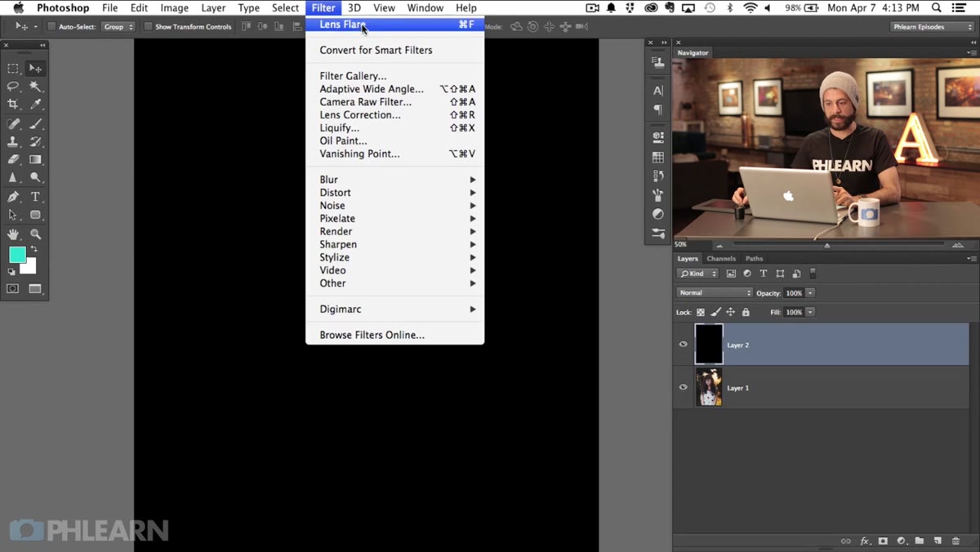Switch to the Channels tab

coord(721,258)
